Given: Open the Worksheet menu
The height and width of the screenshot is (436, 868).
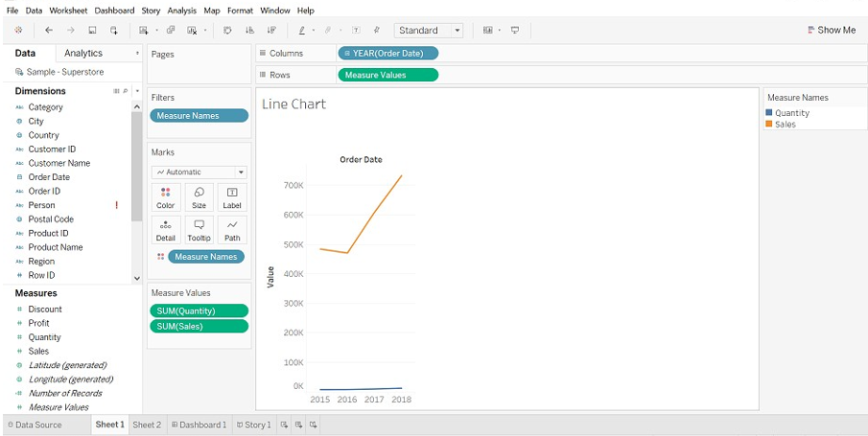Looking at the screenshot, I should point(69,11).
